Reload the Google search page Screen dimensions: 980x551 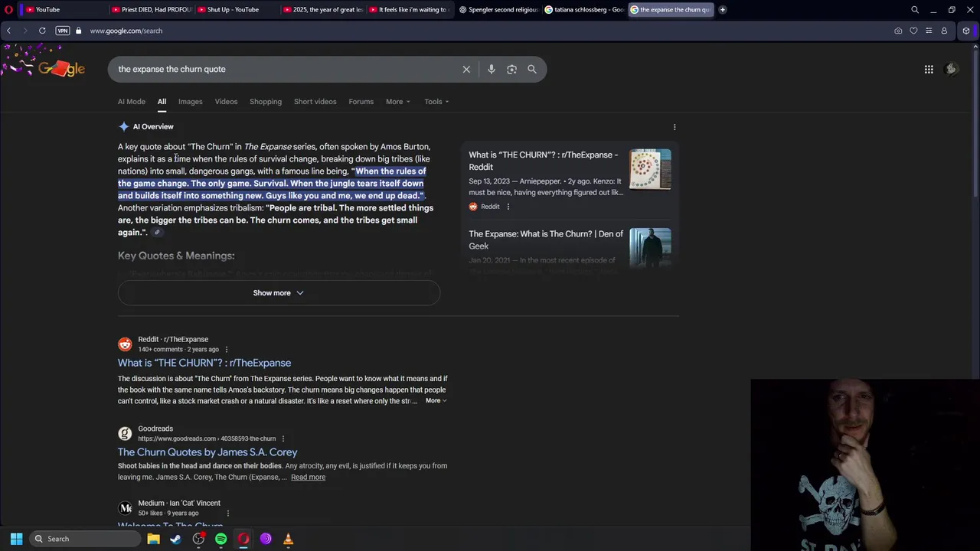(42, 31)
